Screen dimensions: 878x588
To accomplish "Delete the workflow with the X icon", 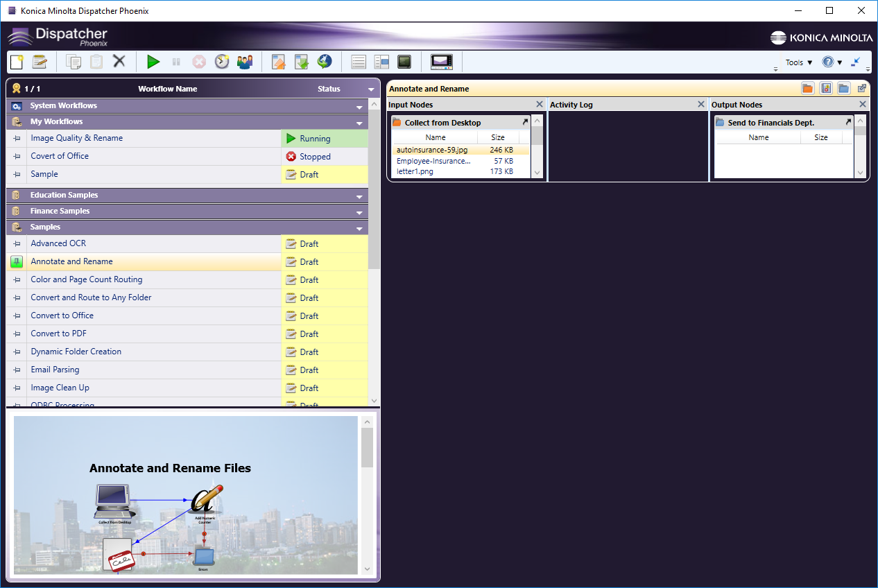I will [119, 62].
